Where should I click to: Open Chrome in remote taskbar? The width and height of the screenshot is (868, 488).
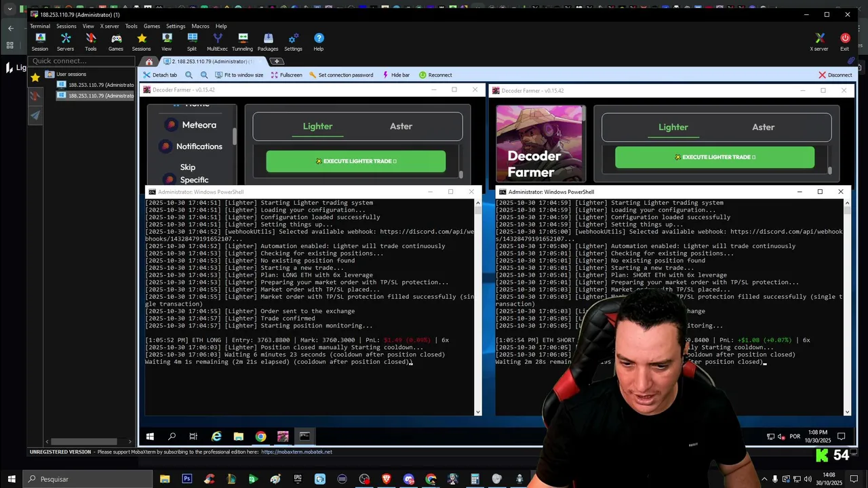pos(260,436)
